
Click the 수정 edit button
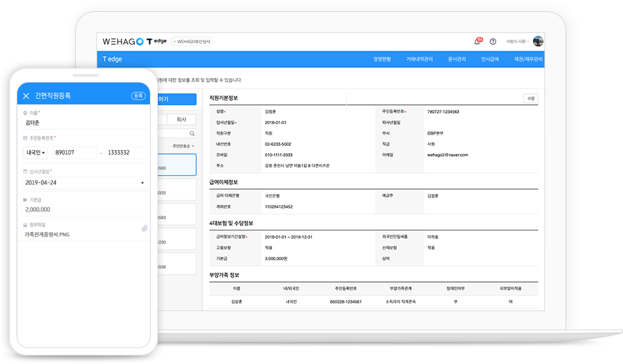[x=531, y=98]
